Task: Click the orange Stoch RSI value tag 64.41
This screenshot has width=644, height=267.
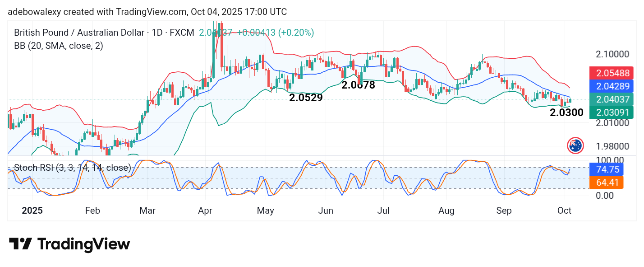Action: click(x=606, y=183)
